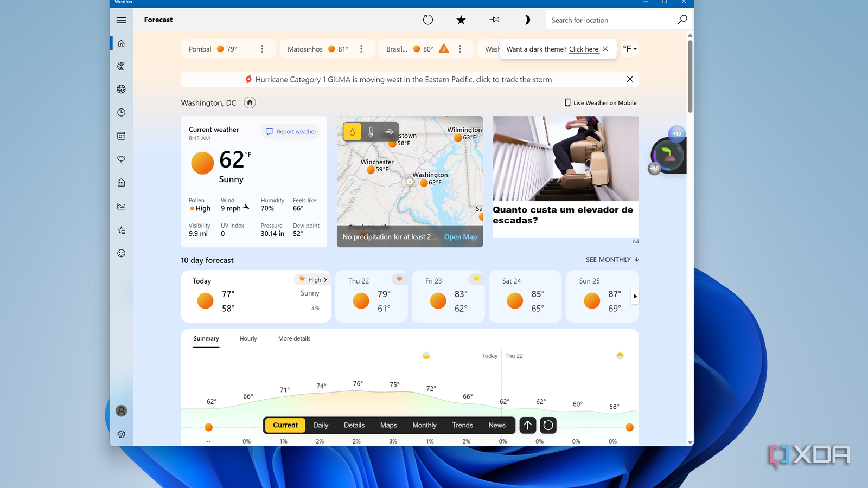Open Life weather icon in sidebar
The width and height of the screenshot is (868, 488).
pyautogui.click(x=121, y=182)
